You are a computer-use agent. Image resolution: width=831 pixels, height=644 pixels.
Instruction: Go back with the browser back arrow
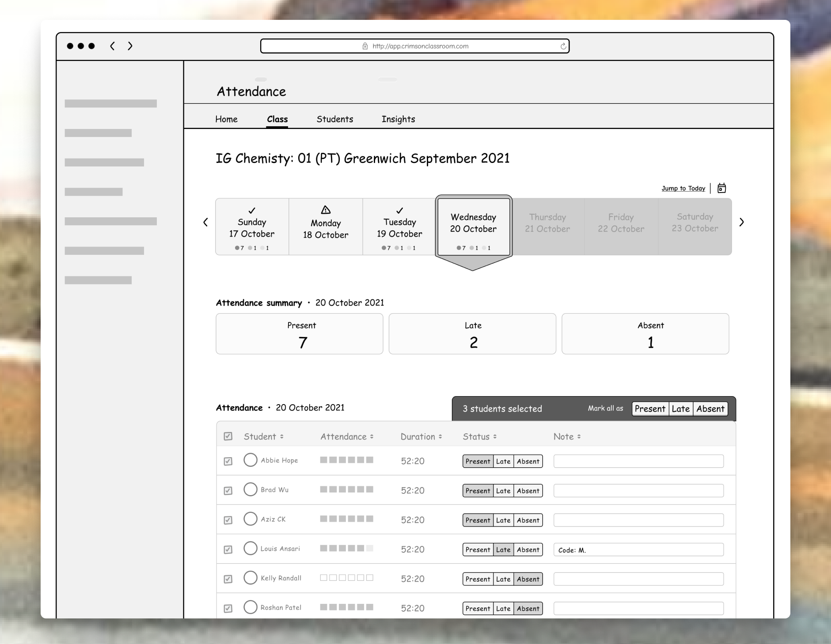click(x=113, y=46)
